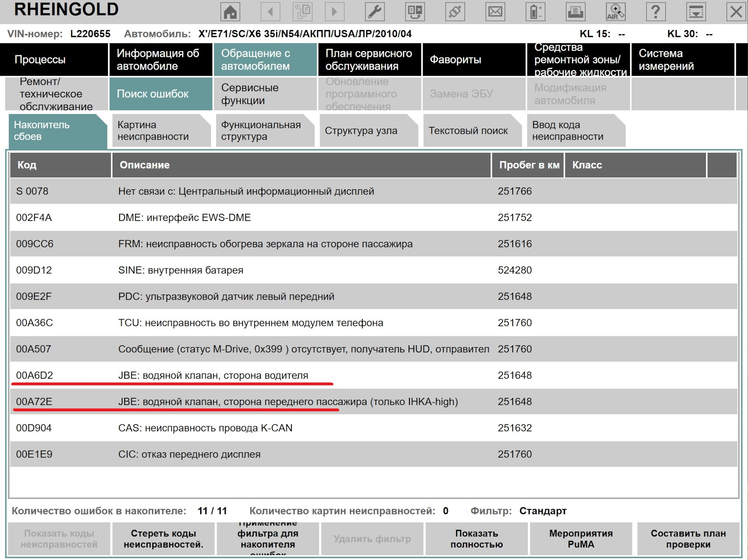Select fault row 00A72E JBE passenger valve
Image resolution: width=748 pixels, height=560 pixels.
374,401
